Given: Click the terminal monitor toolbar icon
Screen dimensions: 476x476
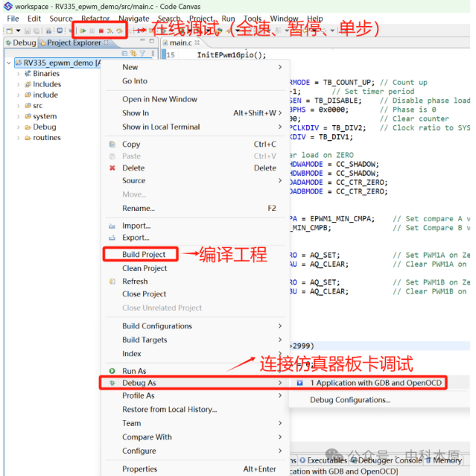Looking at the screenshot, I should tap(60, 31).
